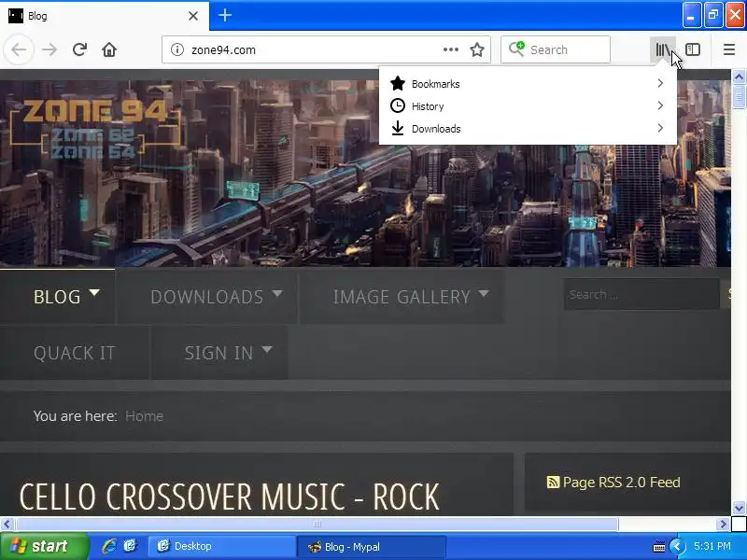Click the horizontal scrollbar right arrow
The width and height of the screenshot is (747, 560).
(x=723, y=524)
